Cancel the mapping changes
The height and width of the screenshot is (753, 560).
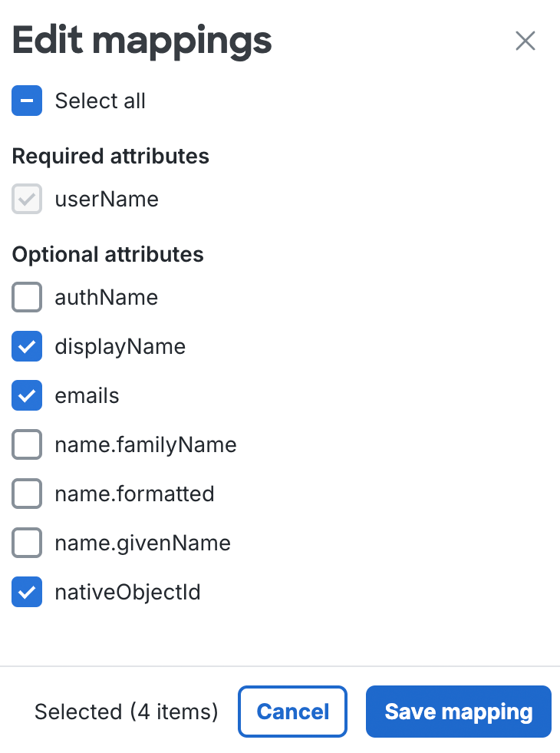(292, 712)
